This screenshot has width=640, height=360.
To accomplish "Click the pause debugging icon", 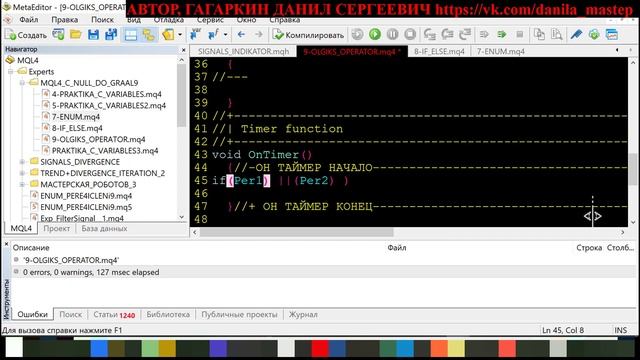I will (392, 35).
